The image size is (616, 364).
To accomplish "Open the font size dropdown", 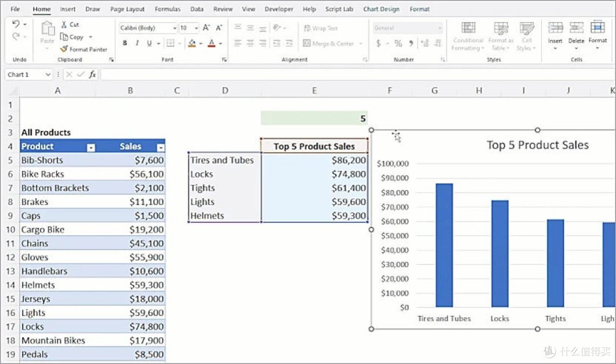I will [x=196, y=27].
